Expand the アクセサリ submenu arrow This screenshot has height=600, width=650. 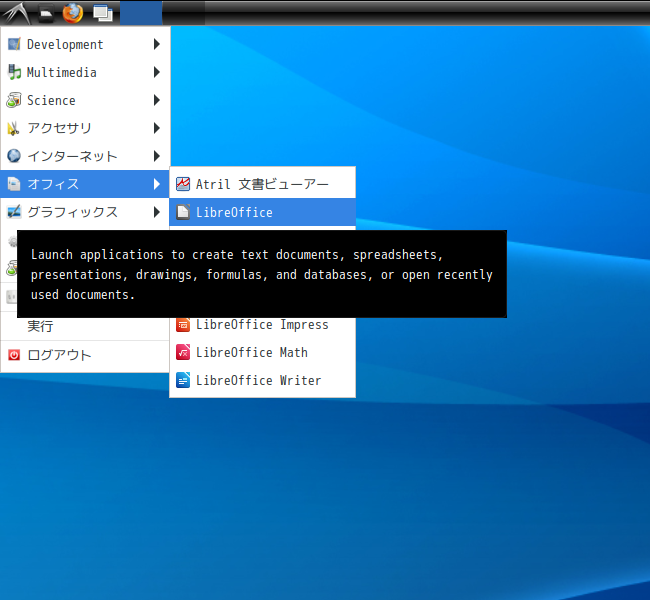(x=157, y=128)
